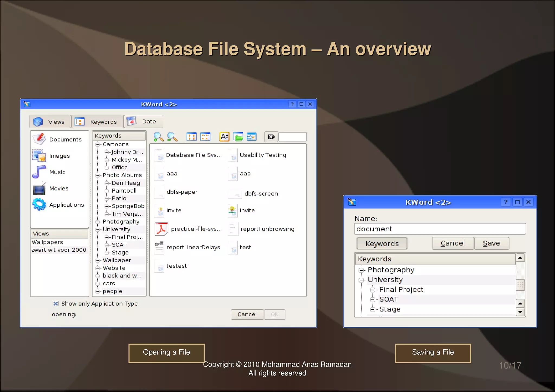The image size is (555, 392).
Task: Click the help button in save dialog titlebar
Action: (x=506, y=202)
